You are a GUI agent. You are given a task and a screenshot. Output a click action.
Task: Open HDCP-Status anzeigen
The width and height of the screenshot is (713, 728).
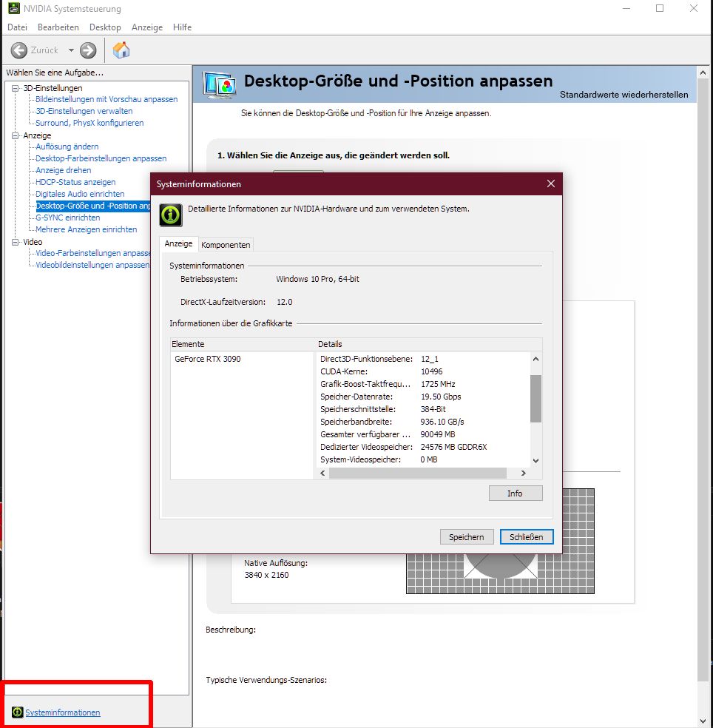click(x=75, y=182)
